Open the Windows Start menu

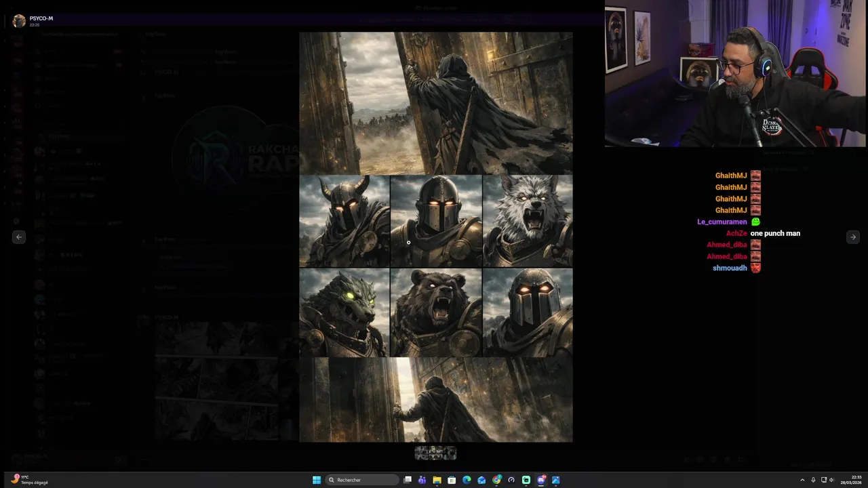[317, 480]
